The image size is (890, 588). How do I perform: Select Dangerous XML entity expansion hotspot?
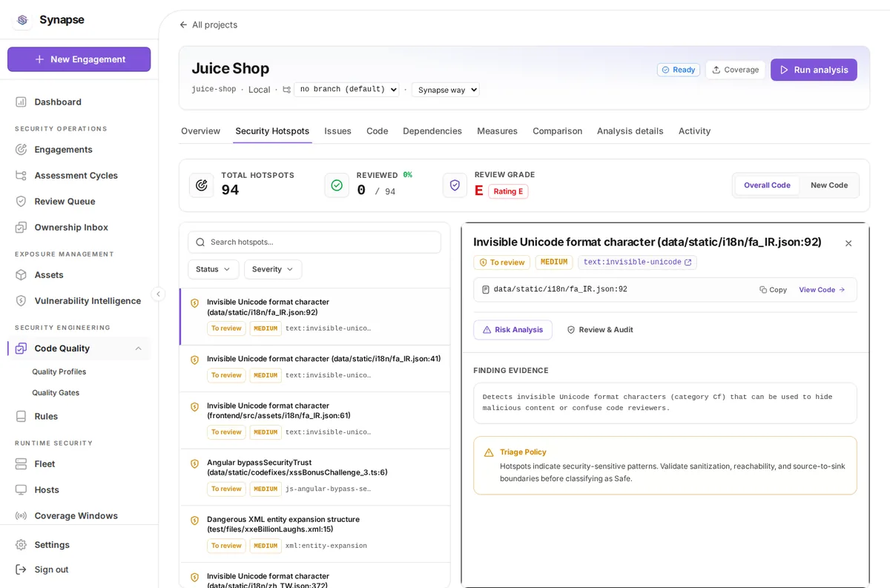pos(314,534)
